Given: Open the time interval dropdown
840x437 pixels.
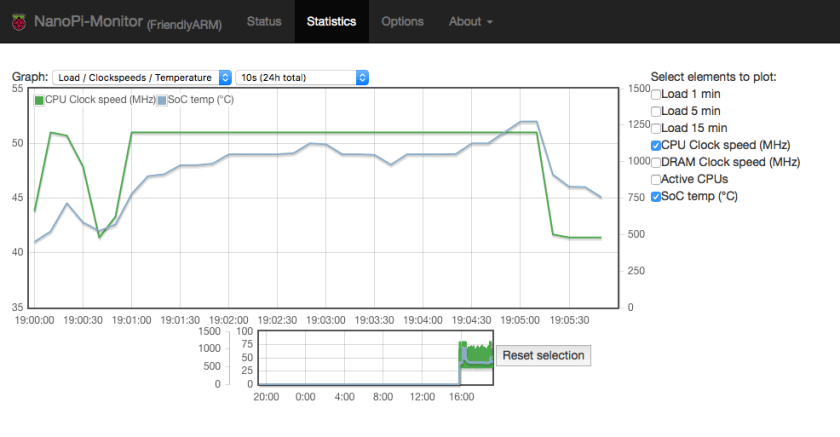Looking at the screenshot, I should [x=303, y=77].
